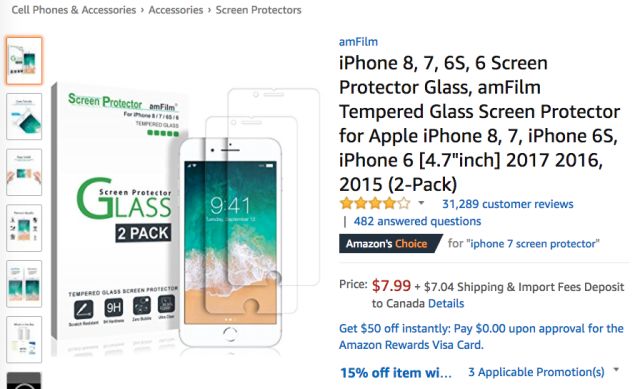Click the Amazon's Choice badge

390,244
